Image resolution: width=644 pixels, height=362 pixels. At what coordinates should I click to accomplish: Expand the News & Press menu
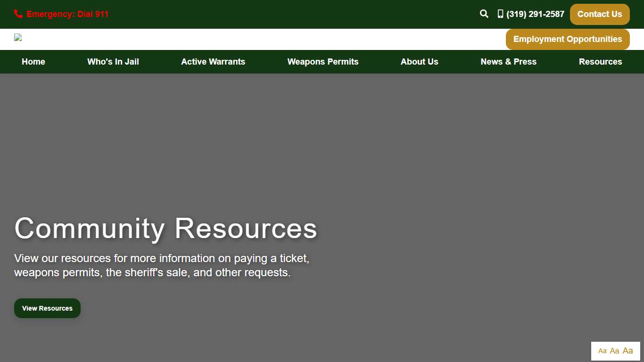[508, 62]
